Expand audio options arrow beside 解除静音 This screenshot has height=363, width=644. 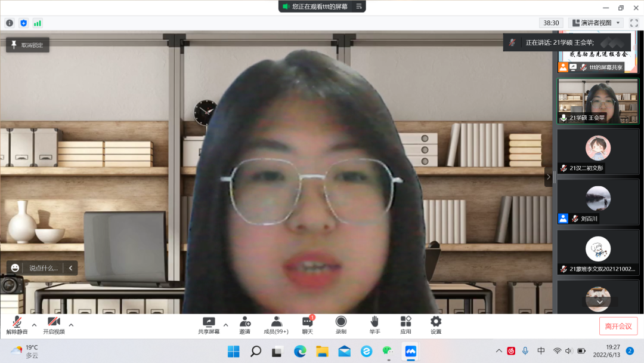pyautogui.click(x=34, y=325)
